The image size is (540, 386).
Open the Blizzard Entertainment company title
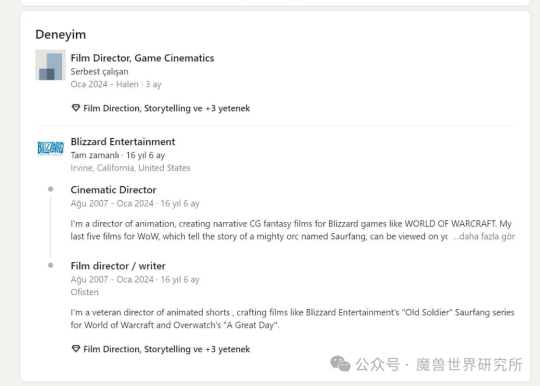pyautogui.click(x=123, y=142)
